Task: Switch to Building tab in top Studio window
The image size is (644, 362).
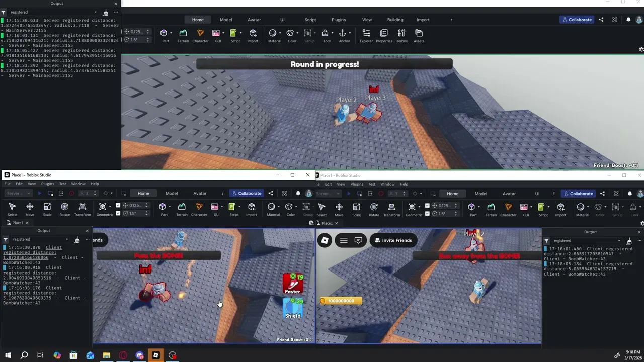Action: click(x=395, y=20)
